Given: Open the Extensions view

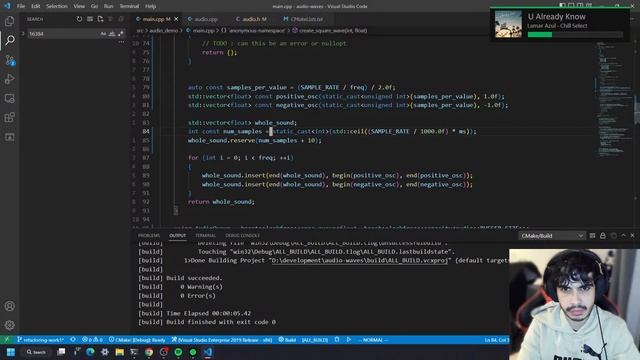Looking at the screenshot, I should [9, 118].
